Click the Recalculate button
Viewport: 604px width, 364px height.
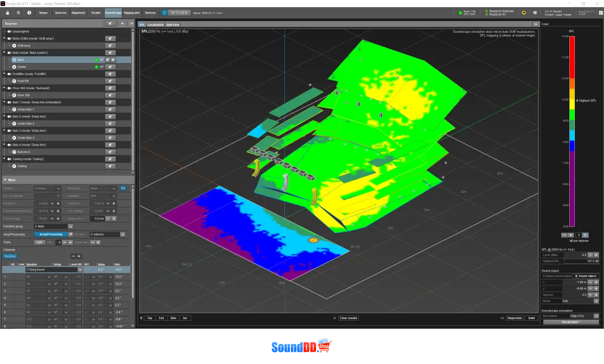coord(571,322)
